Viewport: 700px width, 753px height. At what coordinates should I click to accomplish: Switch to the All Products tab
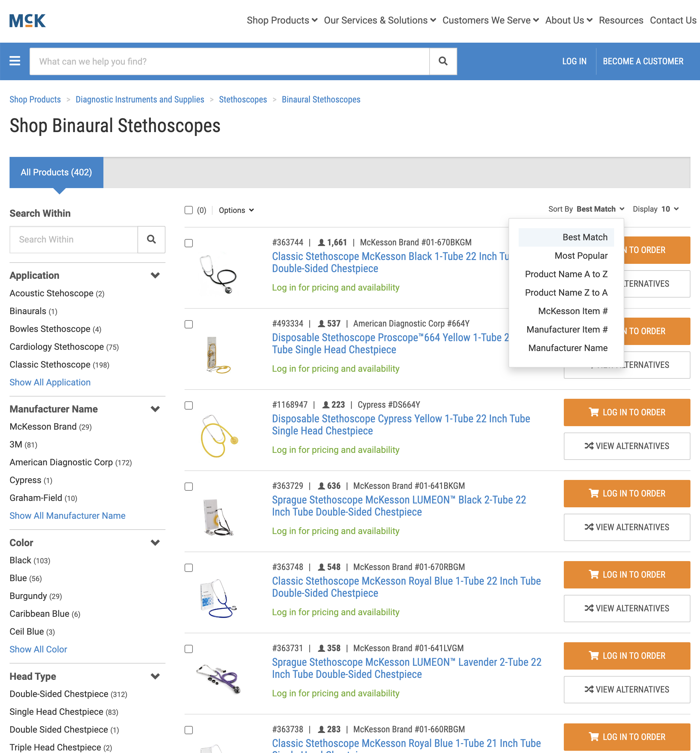[x=56, y=172]
